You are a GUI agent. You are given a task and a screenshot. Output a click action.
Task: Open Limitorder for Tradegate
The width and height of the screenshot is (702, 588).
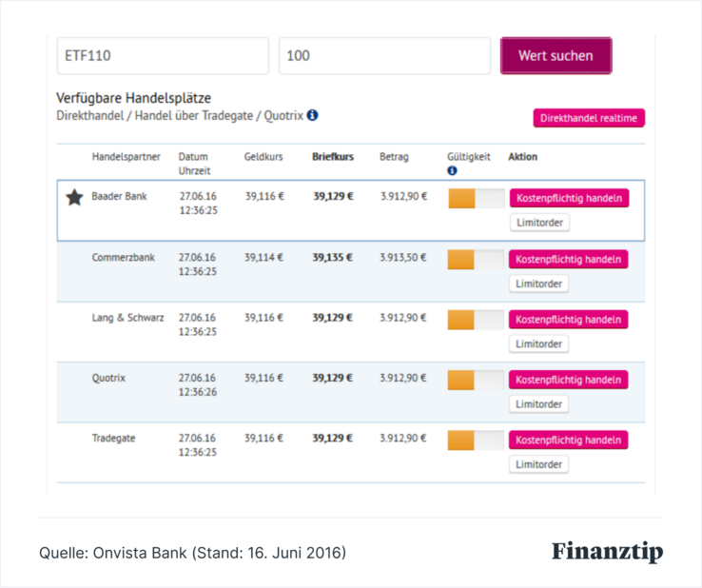pyautogui.click(x=538, y=464)
